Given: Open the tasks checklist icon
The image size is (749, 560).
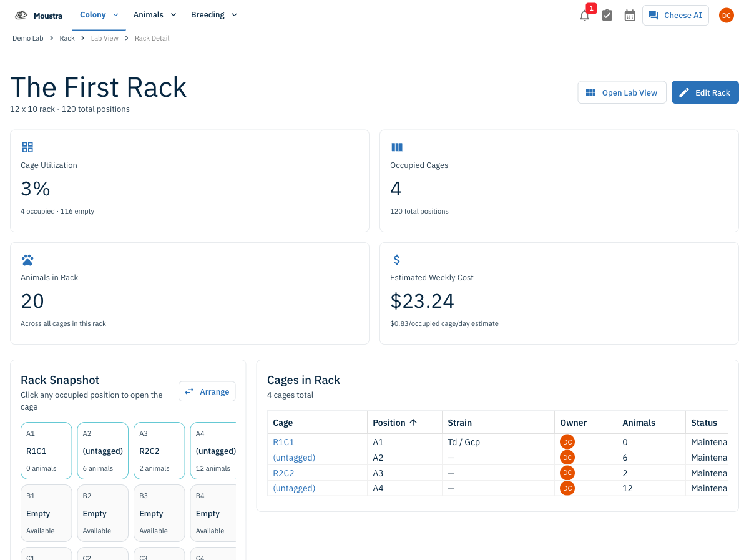Looking at the screenshot, I should click(x=607, y=15).
